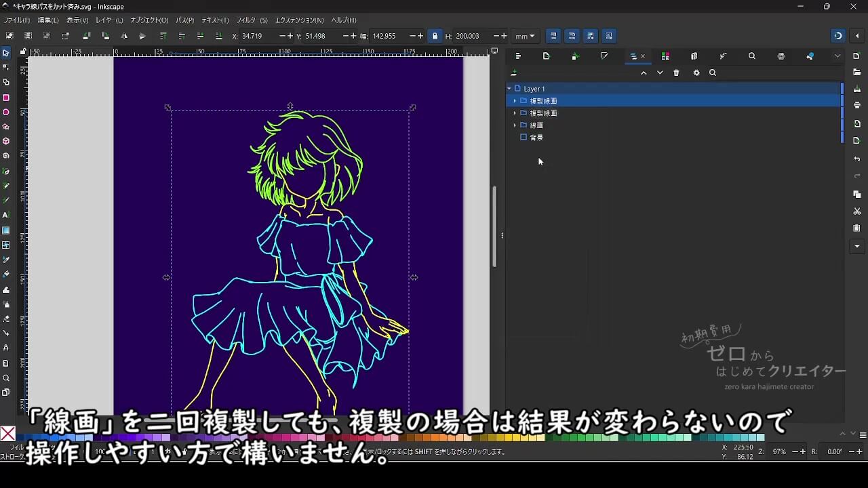
Task: Open the mm units dropdown
Action: (525, 36)
